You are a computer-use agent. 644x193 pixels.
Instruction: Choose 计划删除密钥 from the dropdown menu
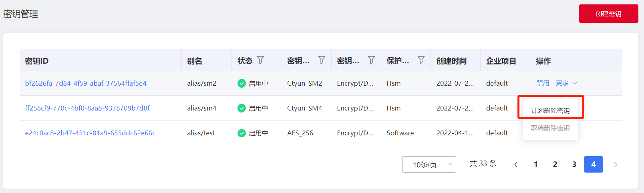pyautogui.click(x=550, y=111)
